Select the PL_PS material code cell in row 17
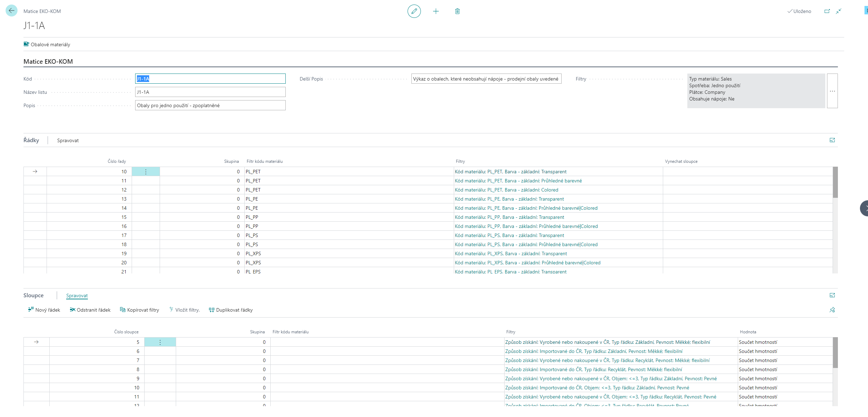Viewport: 868px width, 417px height. tap(349, 235)
